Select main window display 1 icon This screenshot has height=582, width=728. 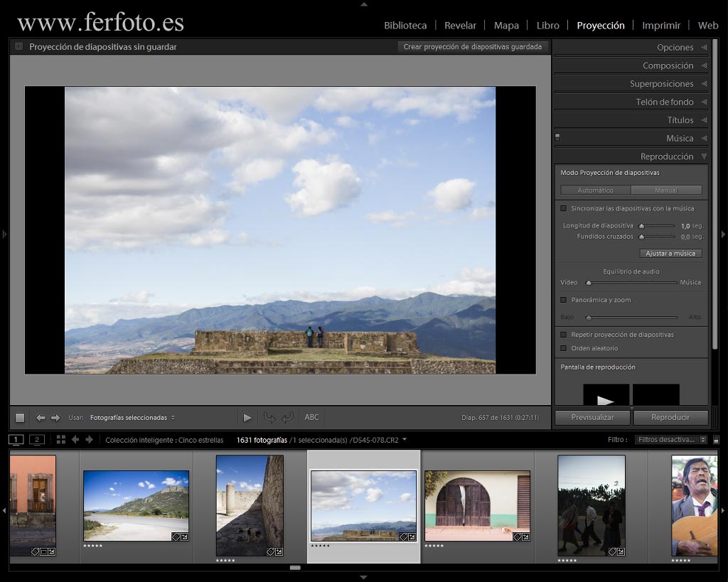pos(16,439)
